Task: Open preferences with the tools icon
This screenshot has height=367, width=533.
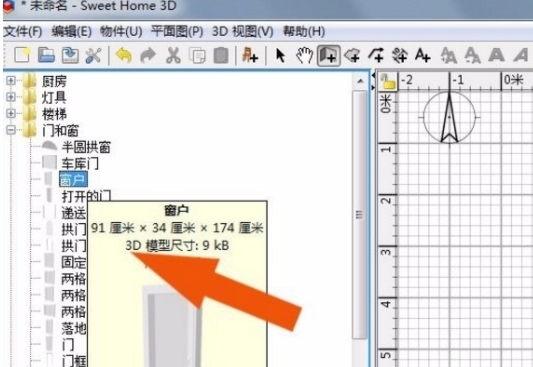Action: (93, 55)
